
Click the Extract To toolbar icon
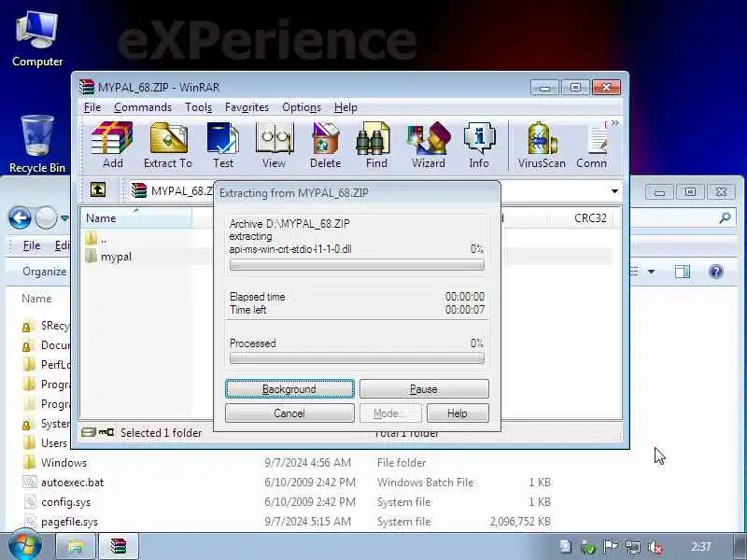click(x=168, y=145)
